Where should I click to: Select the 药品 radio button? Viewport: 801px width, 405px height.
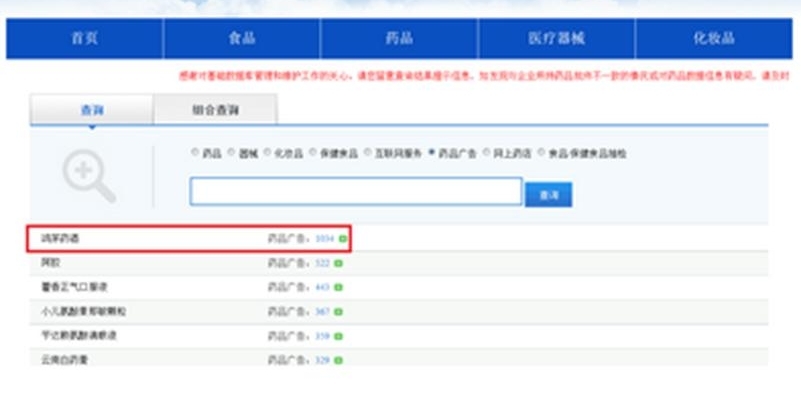195,152
